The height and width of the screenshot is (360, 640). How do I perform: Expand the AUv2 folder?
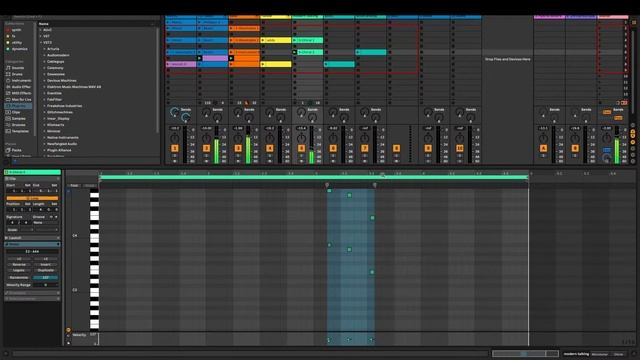[41, 30]
